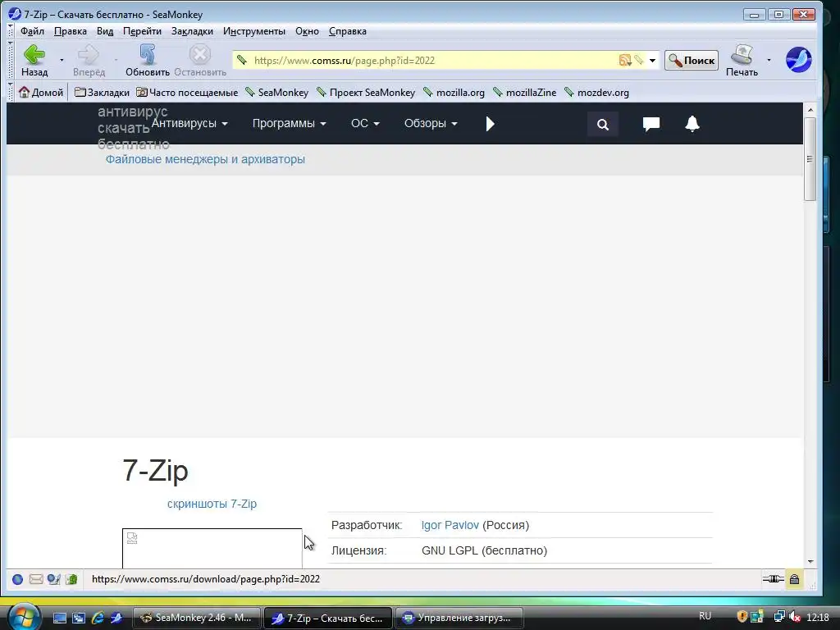840x630 pixels.
Task: Expand the Обзоры site menu
Action: click(x=431, y=123)
